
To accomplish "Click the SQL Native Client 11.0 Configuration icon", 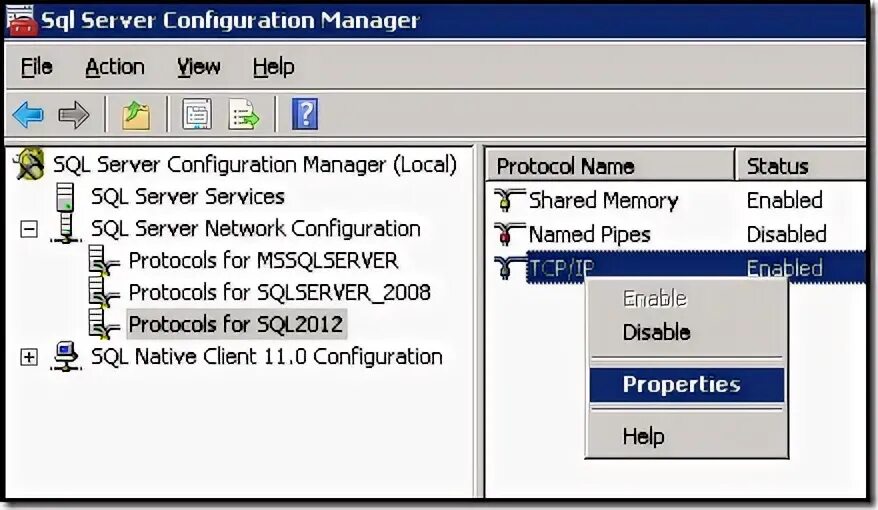I will click(67, 357).
